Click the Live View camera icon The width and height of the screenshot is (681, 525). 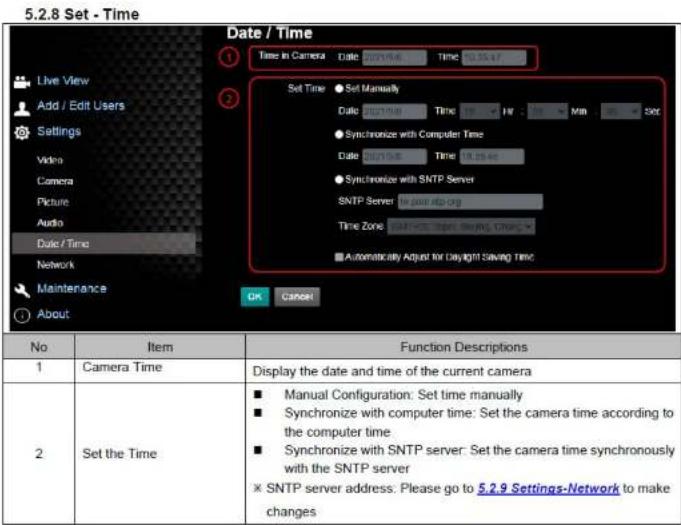(22, 82)
